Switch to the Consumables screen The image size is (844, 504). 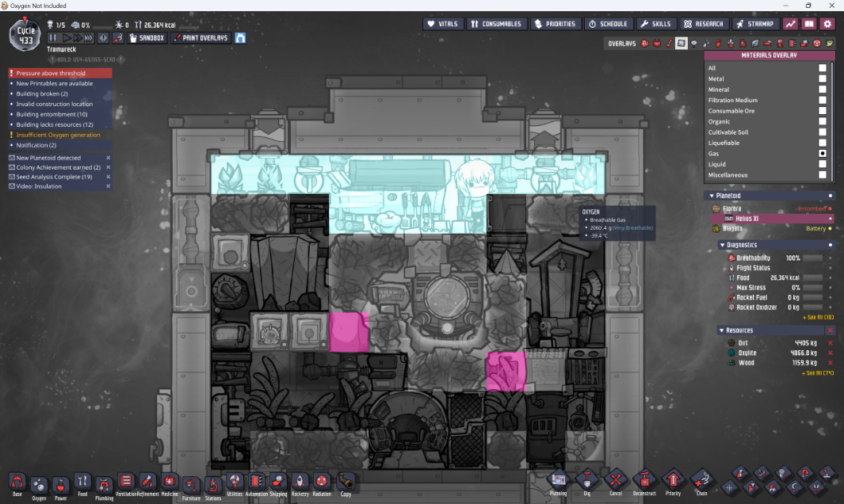point(497,23)
